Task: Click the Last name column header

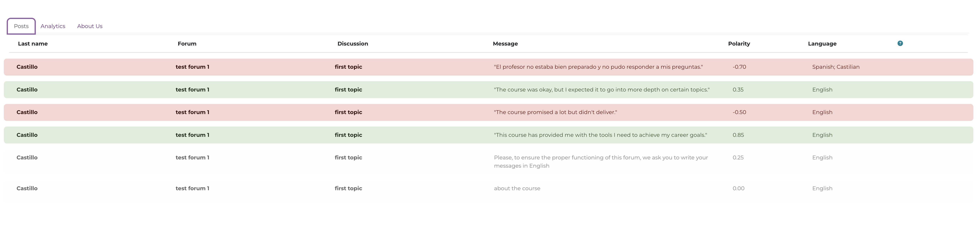Action: (x=33, y=44)
